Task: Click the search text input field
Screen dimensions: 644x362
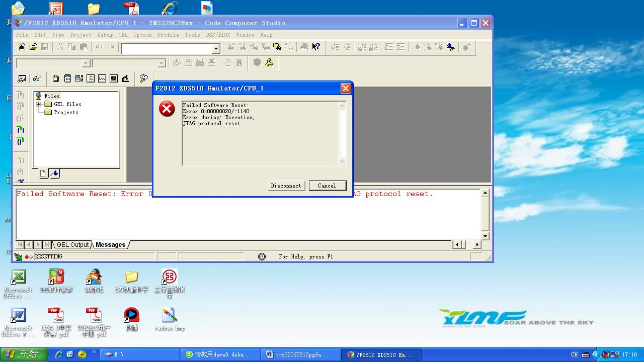Action: coord(167,48)
